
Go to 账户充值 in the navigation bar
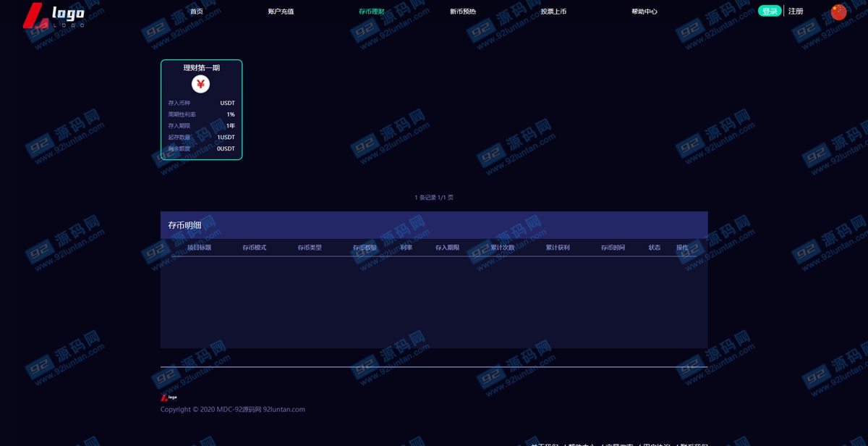coord(281,12)
